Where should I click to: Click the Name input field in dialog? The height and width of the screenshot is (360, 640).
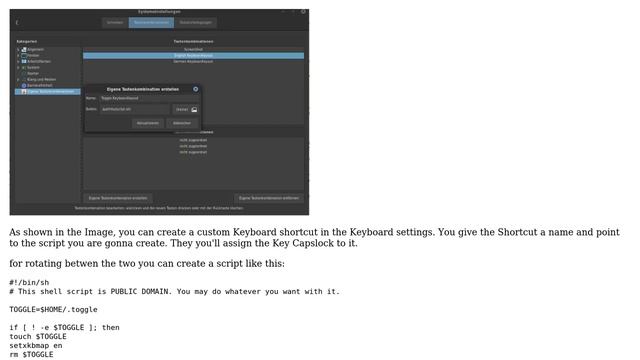[149, 98]
